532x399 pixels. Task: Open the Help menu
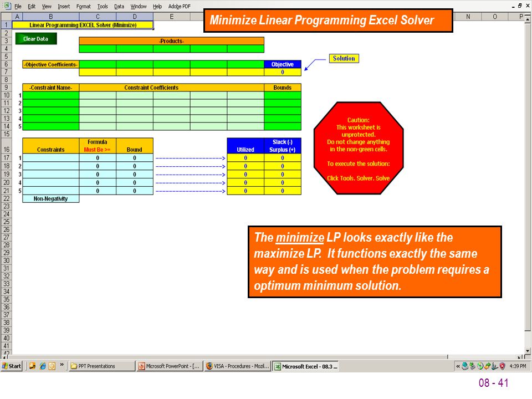(157, 6)
